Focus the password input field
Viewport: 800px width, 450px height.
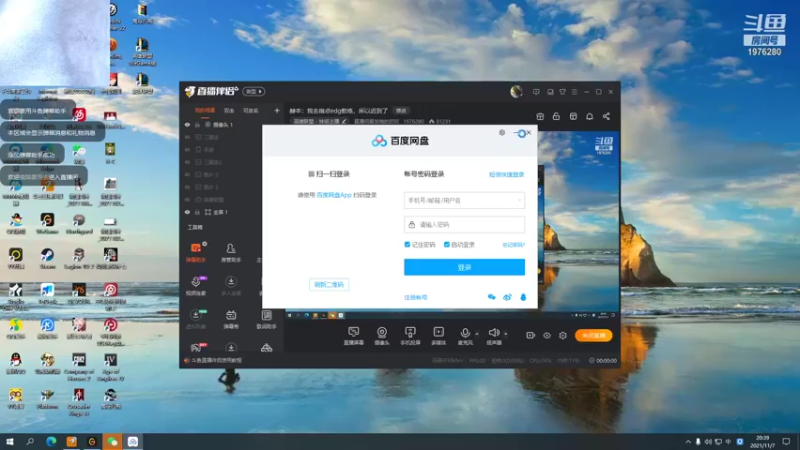point(464,224)
